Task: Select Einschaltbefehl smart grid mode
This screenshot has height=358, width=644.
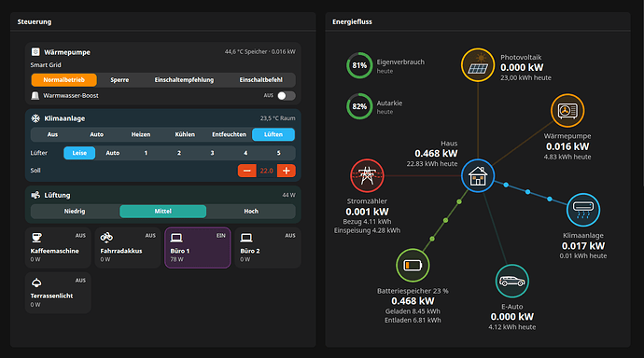Action: coord(260,80)
